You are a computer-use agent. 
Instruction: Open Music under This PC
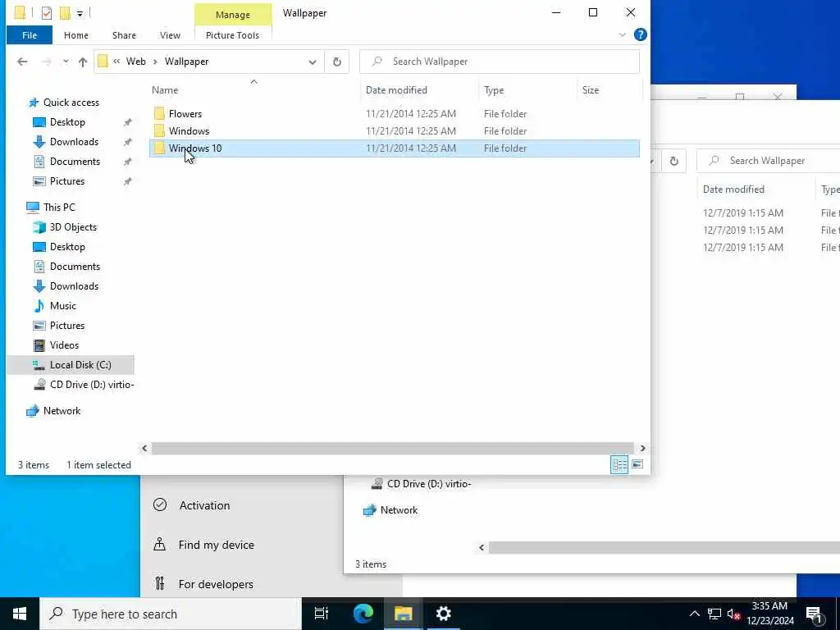62,306
